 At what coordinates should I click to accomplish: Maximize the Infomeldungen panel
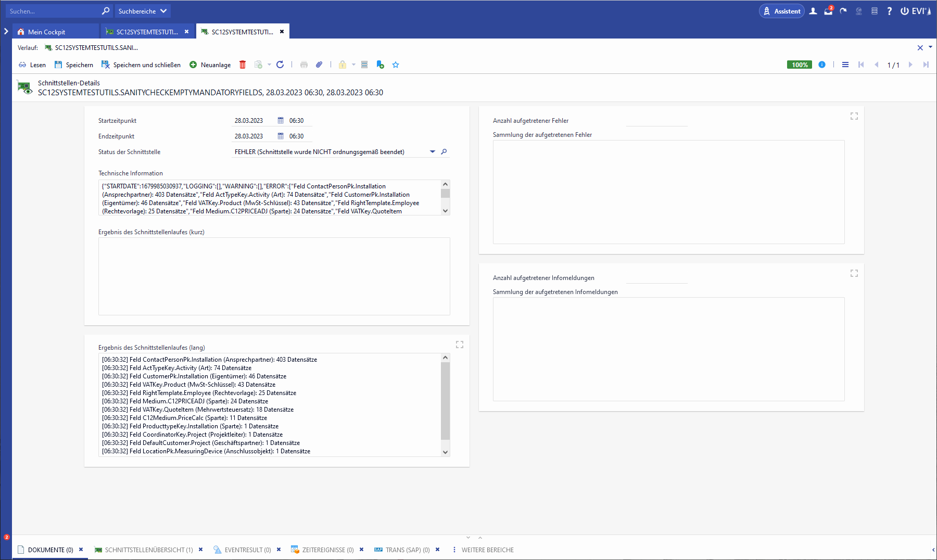pos(854,273)
